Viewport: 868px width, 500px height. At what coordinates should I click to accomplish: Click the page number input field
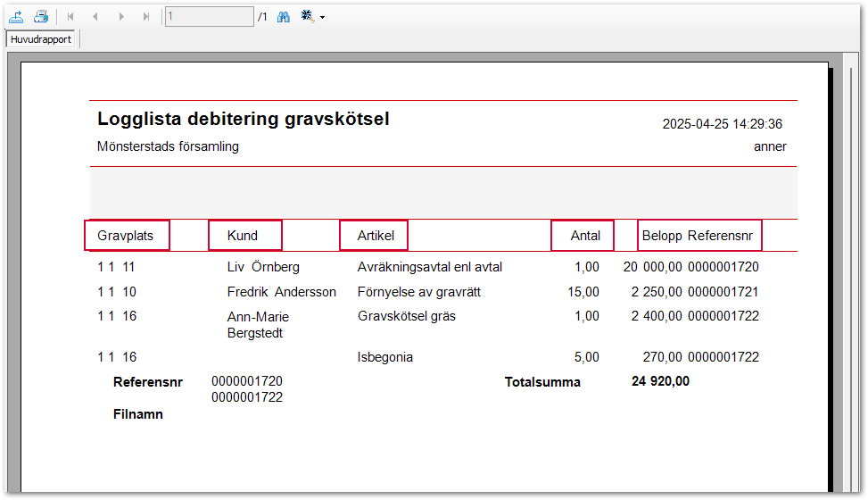point(210,17)
